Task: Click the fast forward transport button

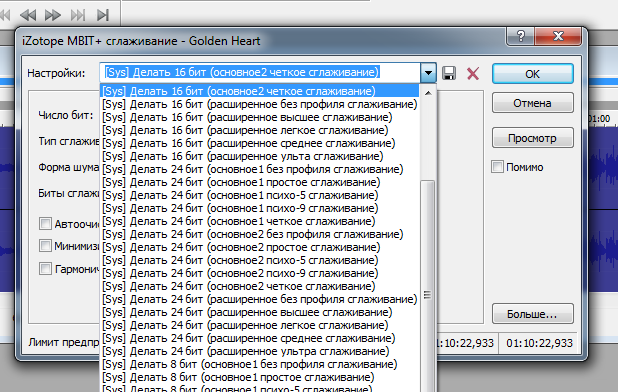Action: 52,15
